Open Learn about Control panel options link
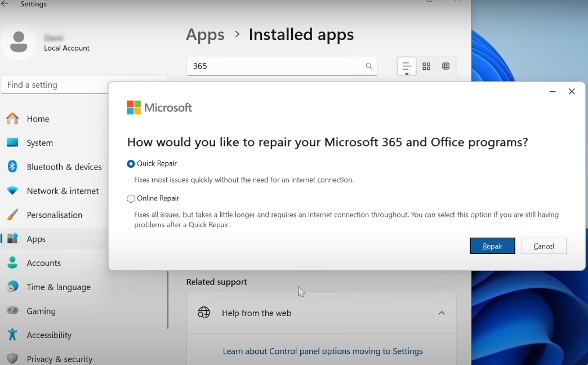 323,351
